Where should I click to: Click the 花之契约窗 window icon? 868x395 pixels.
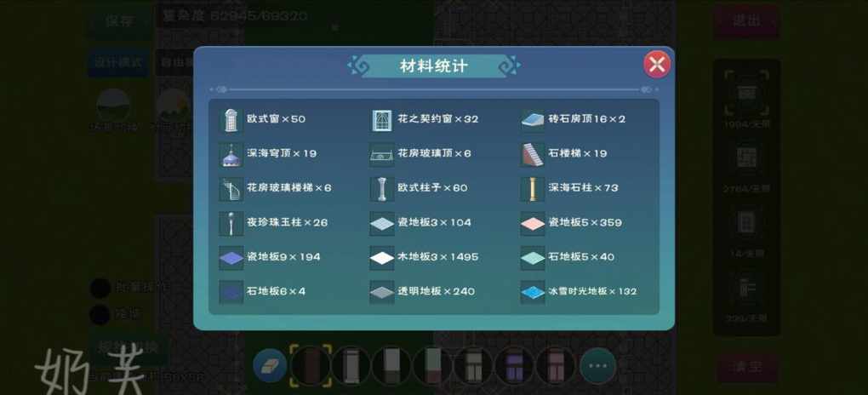tap(382, 120)
